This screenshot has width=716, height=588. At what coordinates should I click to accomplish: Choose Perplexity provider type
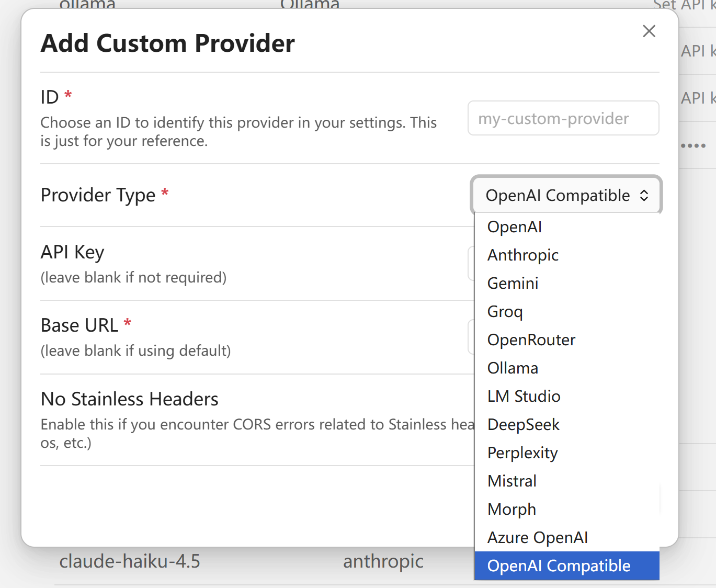pyautogui.click(x=567, y=453)
